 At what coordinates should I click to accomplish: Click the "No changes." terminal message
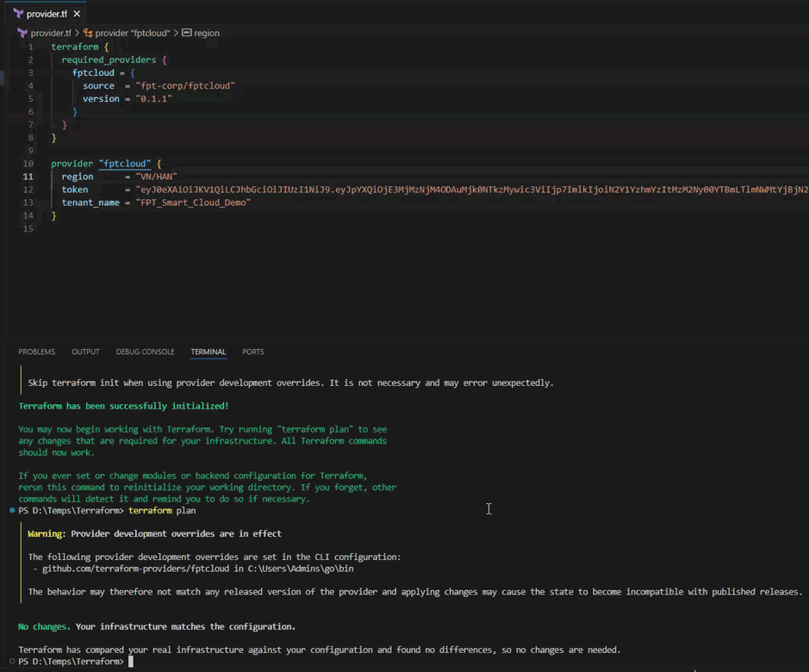click(x=45, y=626)
